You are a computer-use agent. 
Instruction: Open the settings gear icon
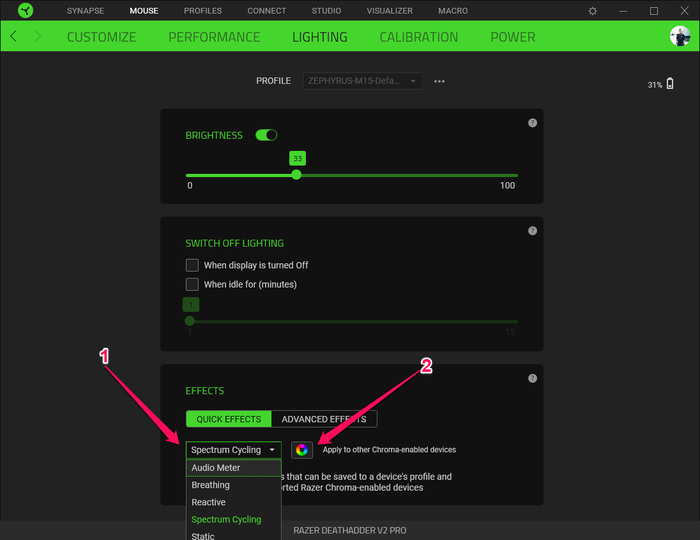(x=592, y=11)
